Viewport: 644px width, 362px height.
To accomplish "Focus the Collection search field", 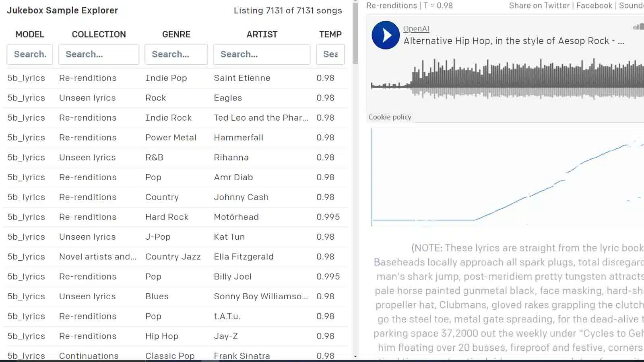I will click(99, 54).
